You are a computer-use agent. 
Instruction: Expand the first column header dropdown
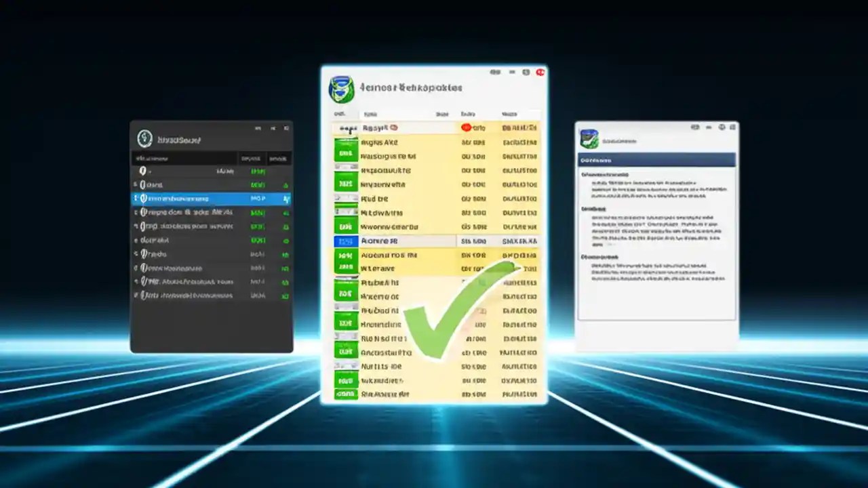340,114
